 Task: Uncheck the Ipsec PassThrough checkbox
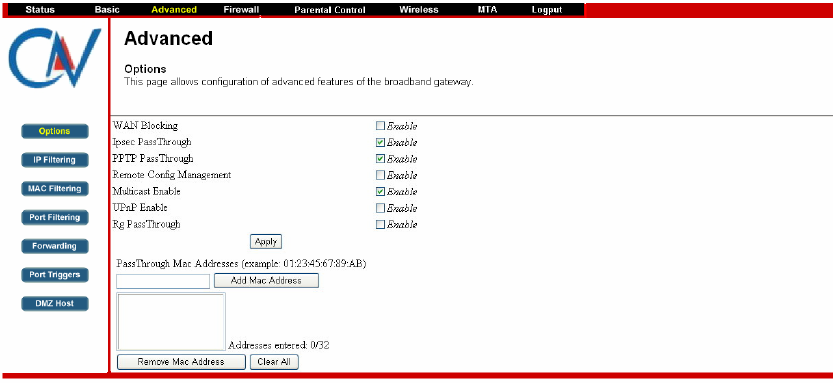click(x=380, y=142)
